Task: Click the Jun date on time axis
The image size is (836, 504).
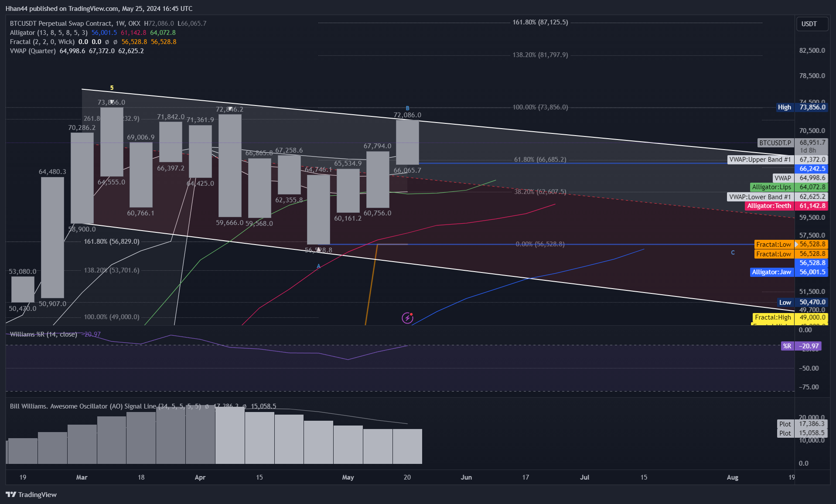Action: [x=466, y=477]
